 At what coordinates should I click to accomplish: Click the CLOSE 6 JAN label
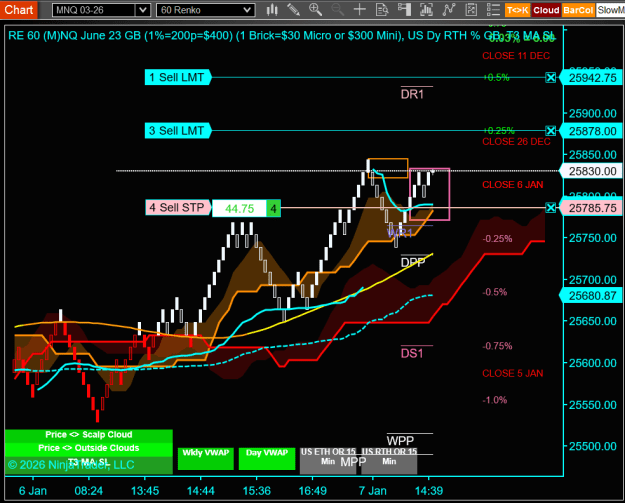click(x=513, y=185)
